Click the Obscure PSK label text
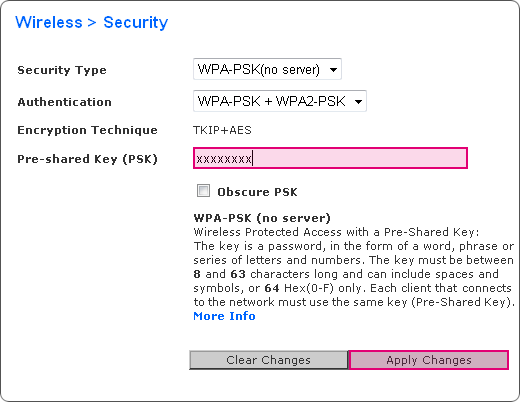 coord(257,192)
